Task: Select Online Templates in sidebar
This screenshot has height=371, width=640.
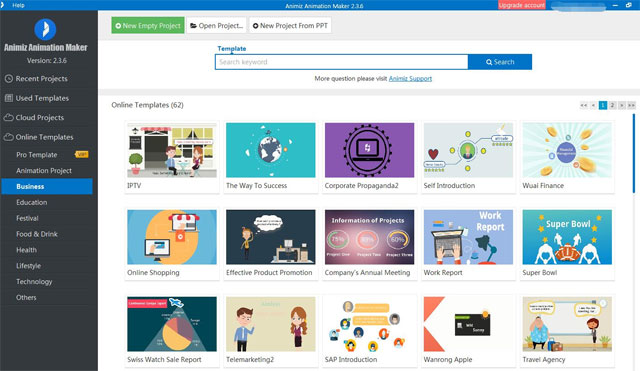Action: [38, 137]
